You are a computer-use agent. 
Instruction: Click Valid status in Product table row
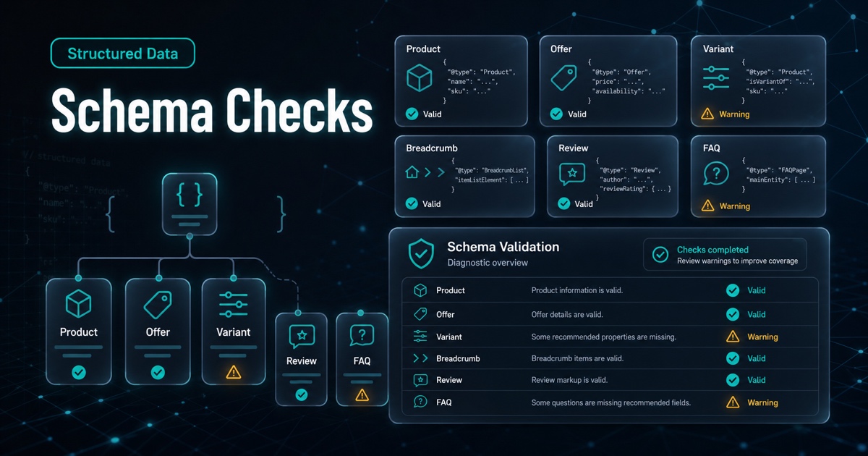[746, 290]
